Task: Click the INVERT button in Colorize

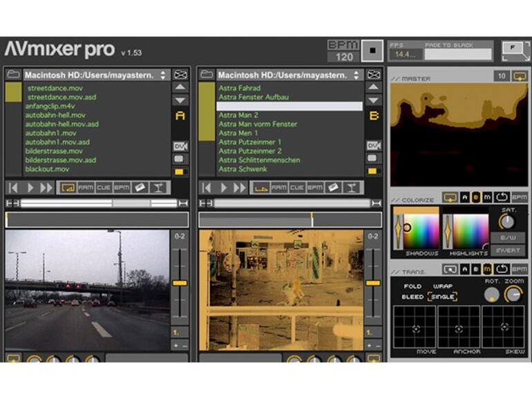Action: (x=508, y=250)
